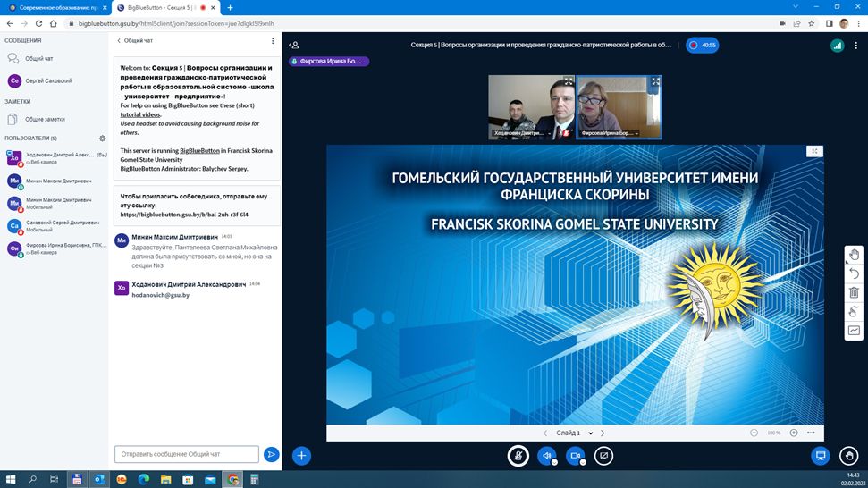This screenshot has width=868, height=488.
Task: Collapse chat panel with Общий чат arrow
Action: [120, 40]
